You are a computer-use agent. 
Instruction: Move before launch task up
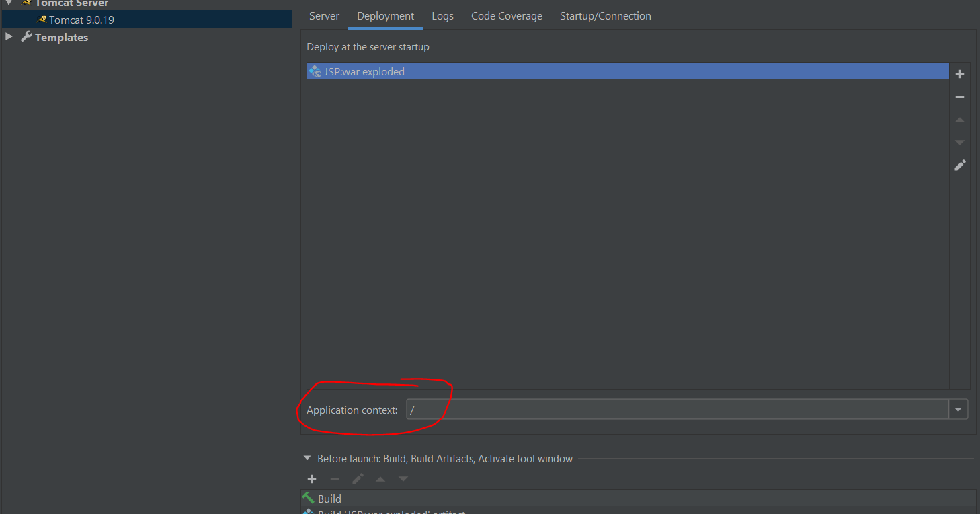click(380, 479)
